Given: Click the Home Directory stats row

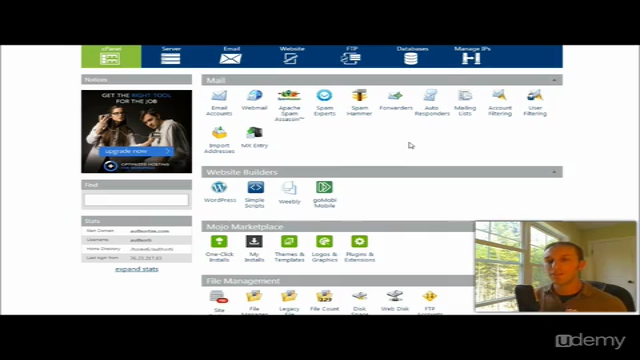Looking at the screenshot, I should [136, 249].
